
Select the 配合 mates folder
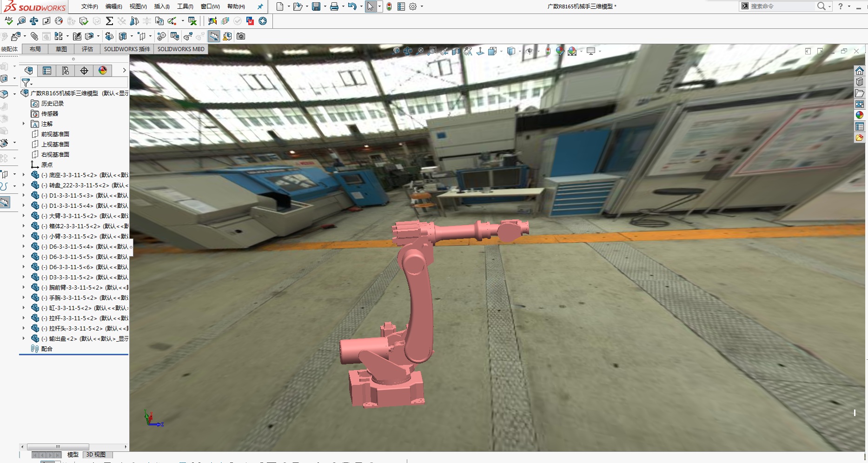click(42, 349)
